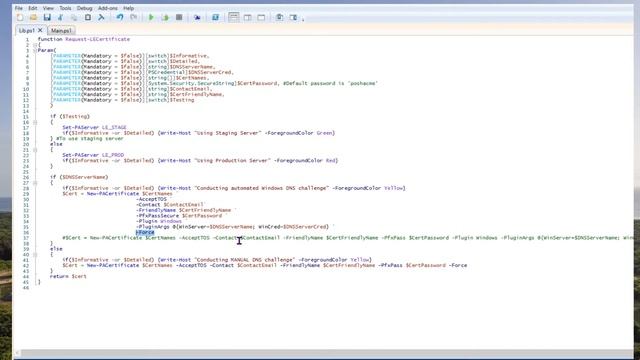
Task: Close the Lib.ps1 tab
Action: pos(40,30)
